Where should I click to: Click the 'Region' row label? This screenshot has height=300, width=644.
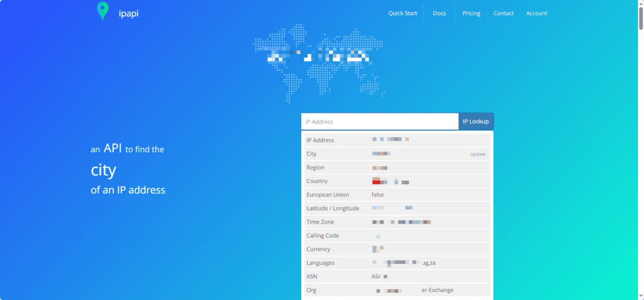coord(315,168)
